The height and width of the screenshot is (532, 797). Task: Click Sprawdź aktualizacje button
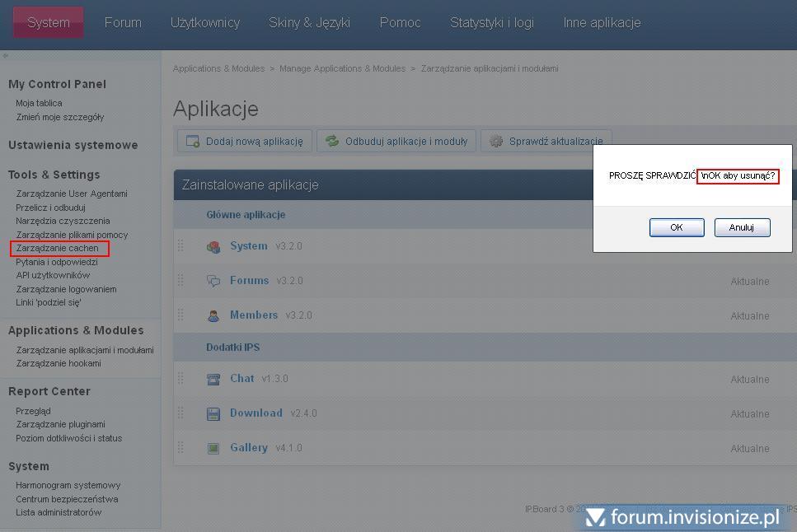tap(547, 141)
